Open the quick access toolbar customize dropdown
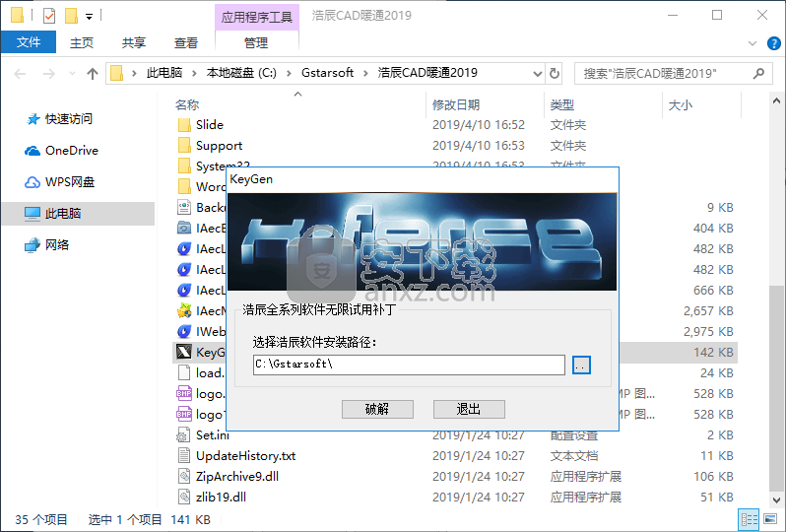Image resolution: width=786 pixels, height=532 pixels. 89,17
